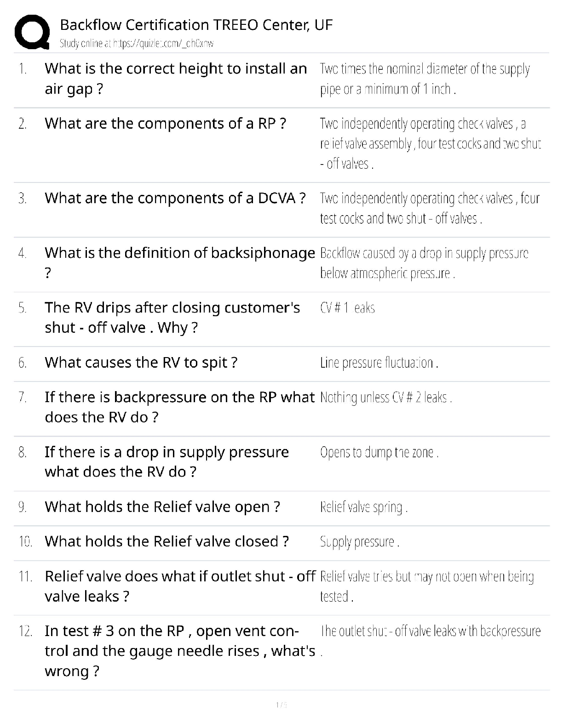Select question 1 about air gap height

tap(175, 79)
